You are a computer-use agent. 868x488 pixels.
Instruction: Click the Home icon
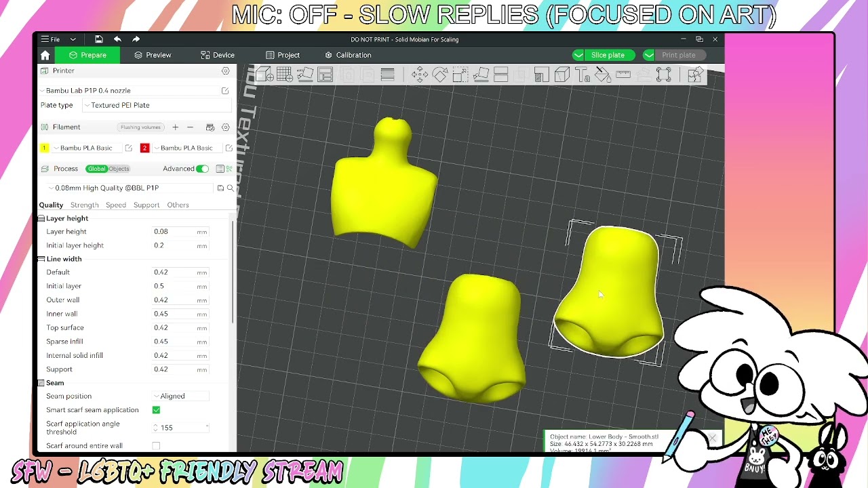tap(45, 55)
